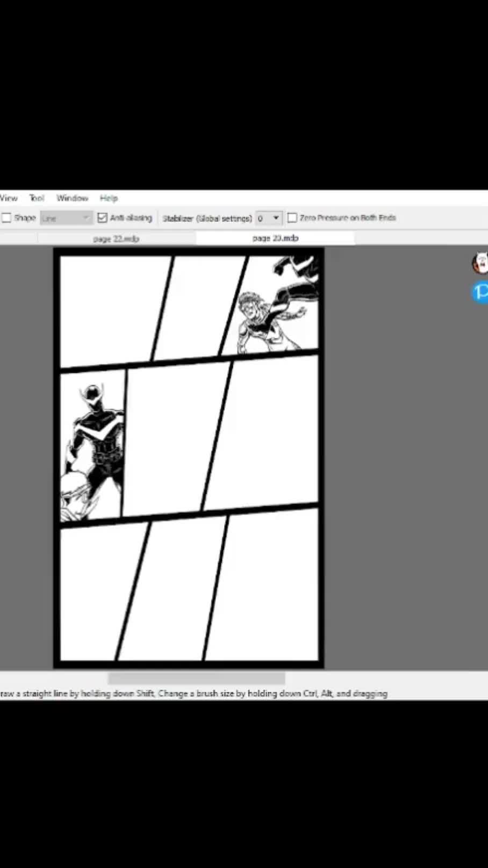Open the Stabilizer value dropdown
The width and height of the screenshot is (488, 868).
[269, 218]
